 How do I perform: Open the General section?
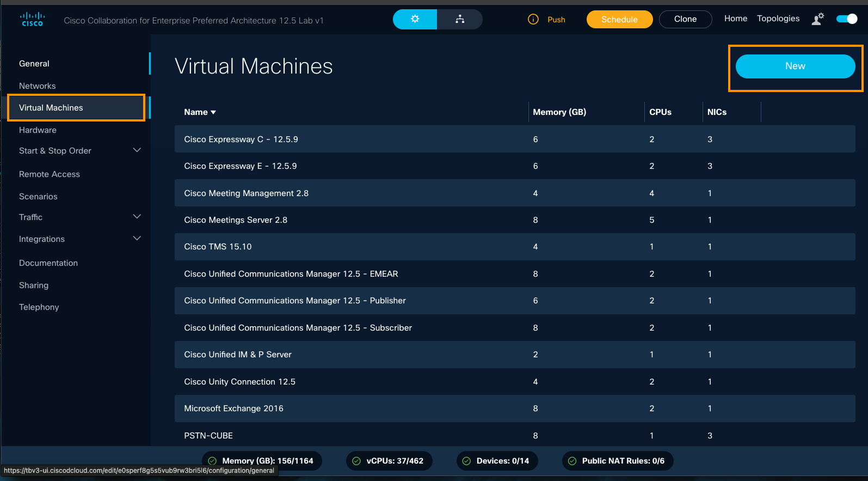(x=34, y=64)
